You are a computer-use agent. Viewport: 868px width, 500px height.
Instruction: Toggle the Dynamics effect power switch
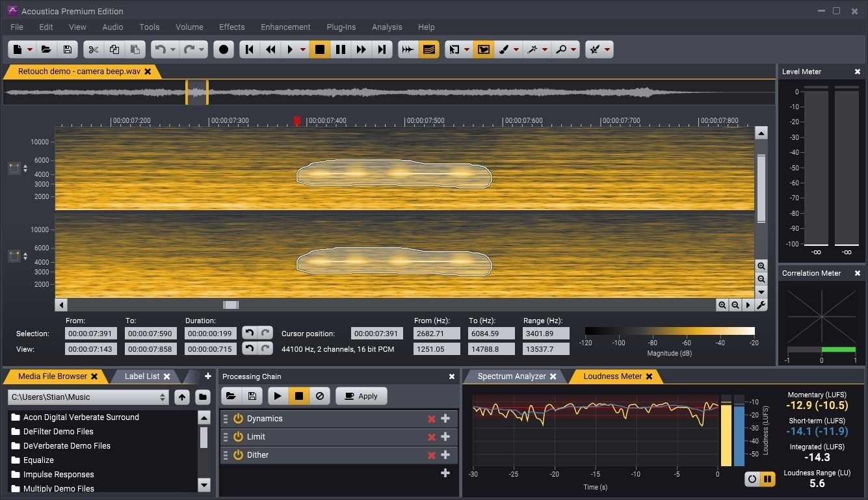238,419
